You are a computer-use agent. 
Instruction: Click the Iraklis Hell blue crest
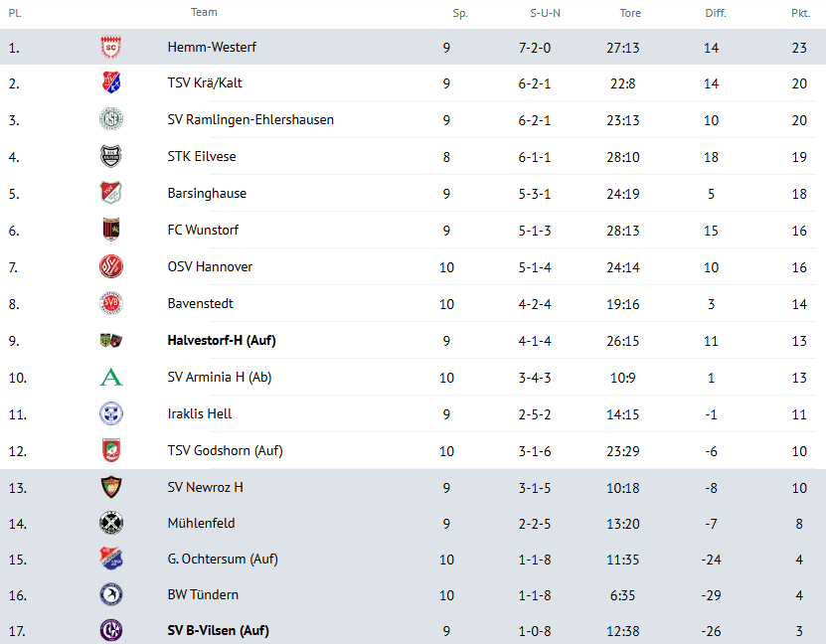click(110, 414)
